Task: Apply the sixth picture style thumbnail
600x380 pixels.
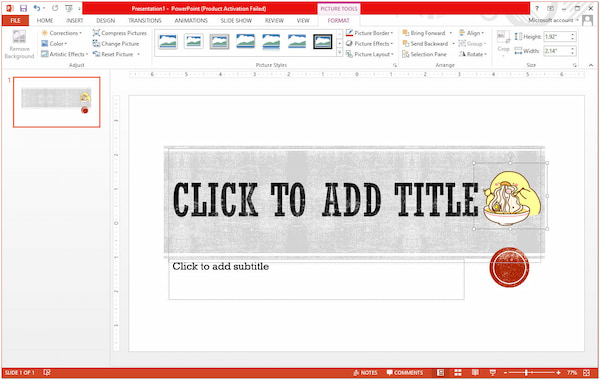Action: 297,41
